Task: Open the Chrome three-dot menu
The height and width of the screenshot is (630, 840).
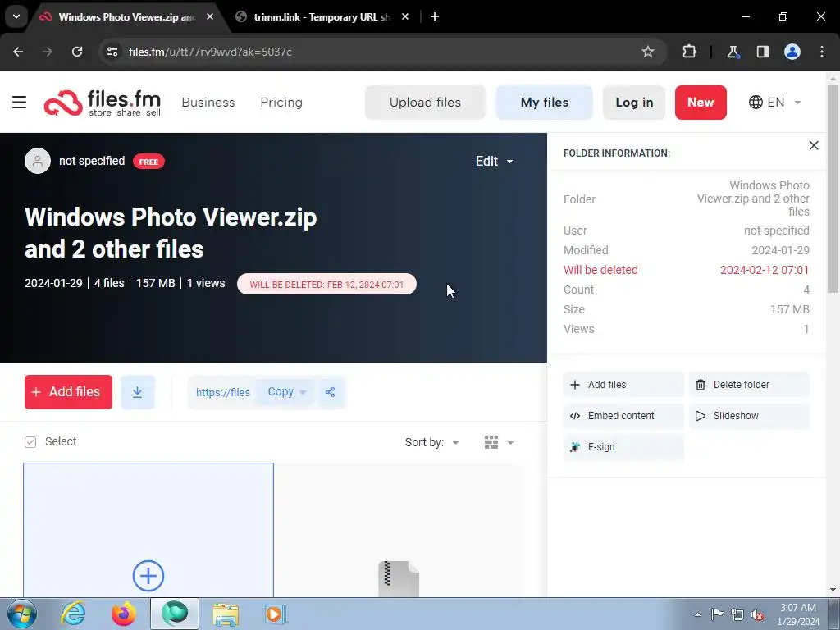Action: (822, 52)
